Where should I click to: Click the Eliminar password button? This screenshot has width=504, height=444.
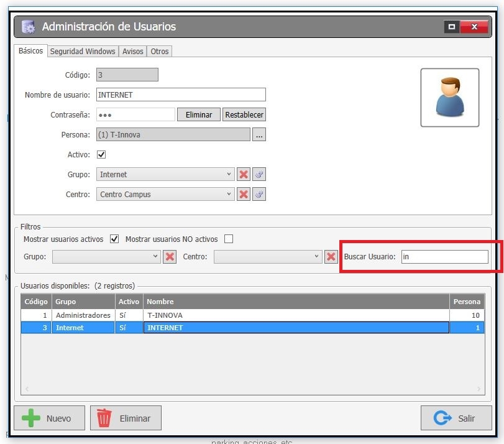pyautogui.click(x=199, y=115)
